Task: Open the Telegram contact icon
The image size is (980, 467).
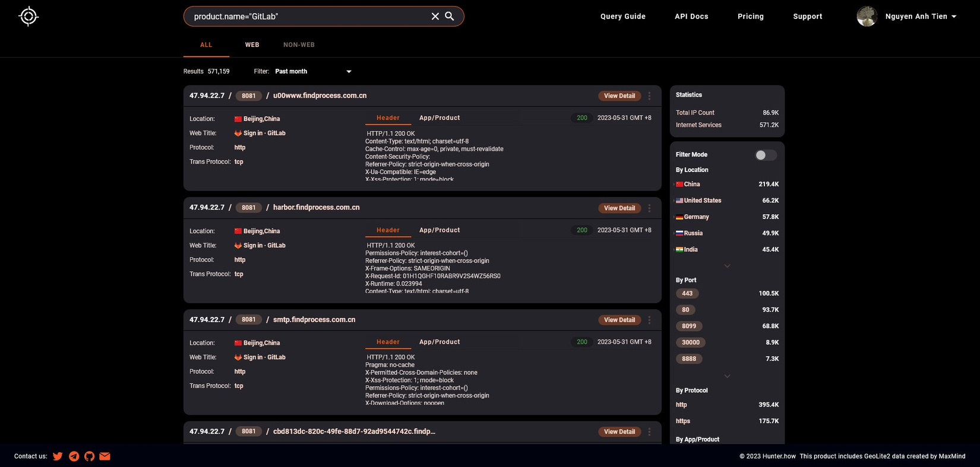Action: pyautogui.click(x=74, y=456)
